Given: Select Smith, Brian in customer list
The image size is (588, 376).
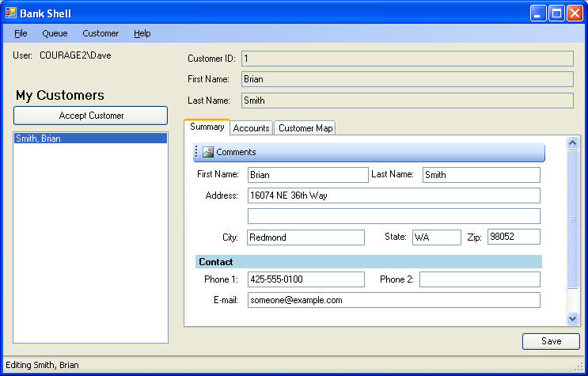Looking at the screenshot, I should 90,139.
